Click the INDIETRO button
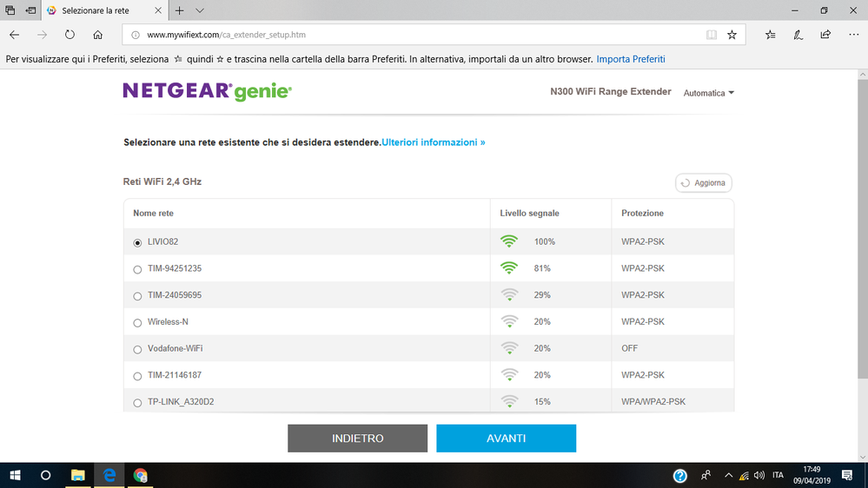Image resolution: width=868 pixels, height=488 pixels. (x=358, y=439)
